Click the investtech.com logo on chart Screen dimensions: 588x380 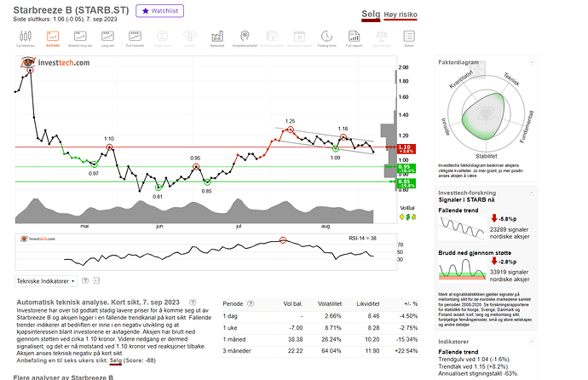click(x=55, y=62)
